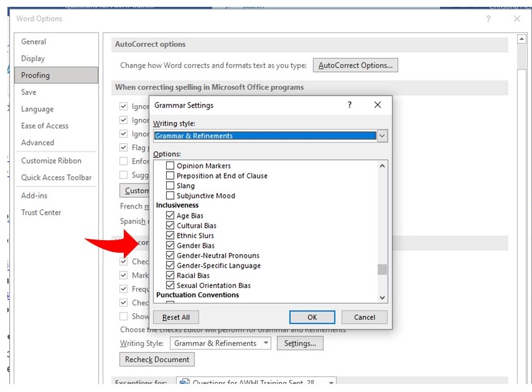This screenshot has width=532, height=392.
Task: Uncheck the Gender Bias option
Action: pos(170,245)
